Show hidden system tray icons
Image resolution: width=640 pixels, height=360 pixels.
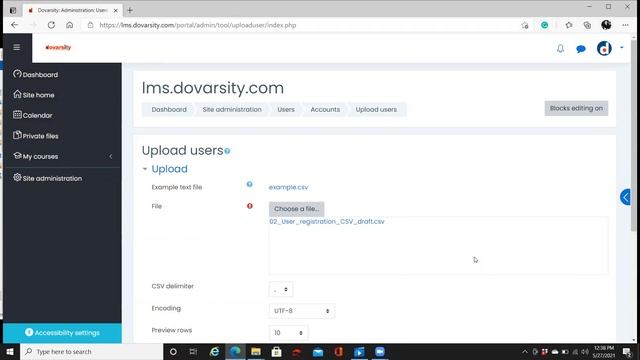[525, 351]
